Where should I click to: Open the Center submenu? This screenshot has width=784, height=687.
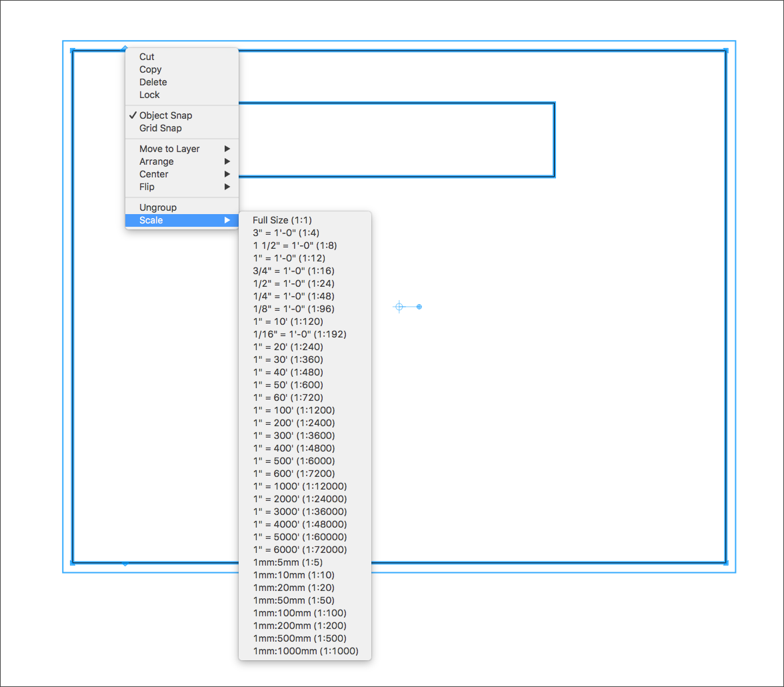(154, 174)
